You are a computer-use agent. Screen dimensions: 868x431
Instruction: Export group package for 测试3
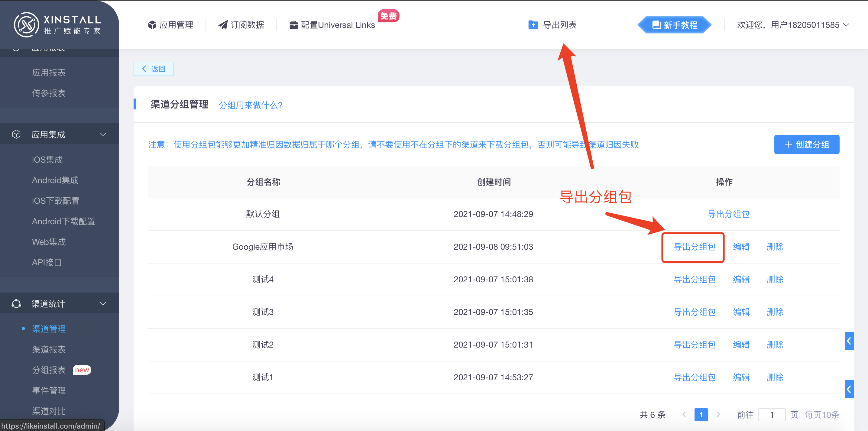point(695,312)
